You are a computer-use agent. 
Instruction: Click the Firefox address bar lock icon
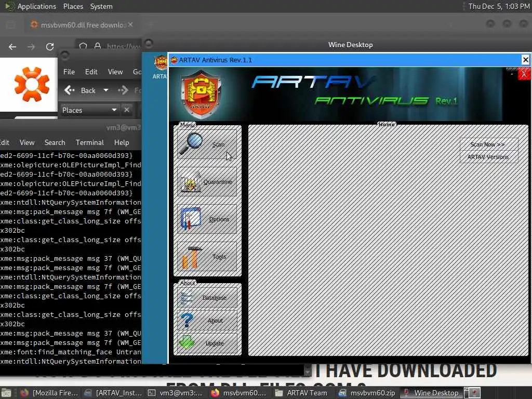98,46
